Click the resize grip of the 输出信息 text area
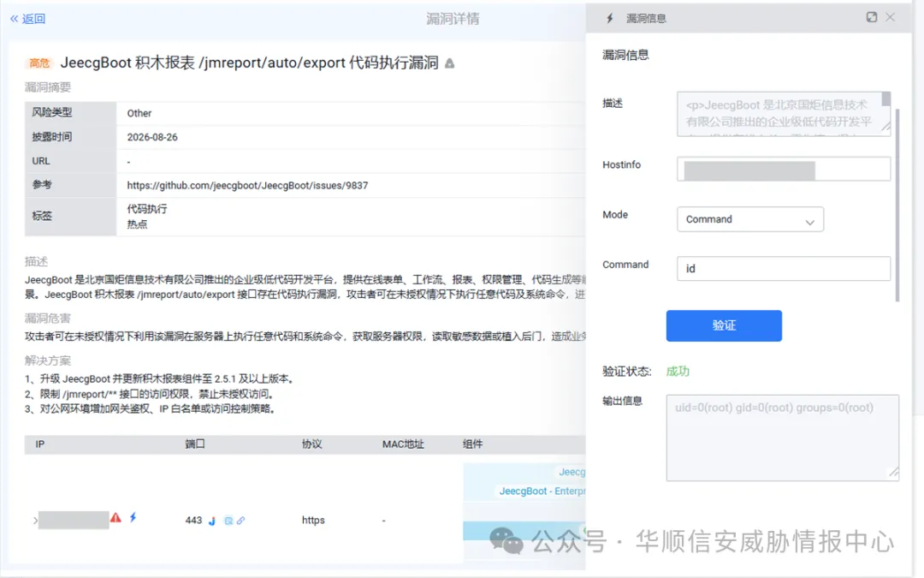This screenshot has height=578, width=924. click(894, 472)
